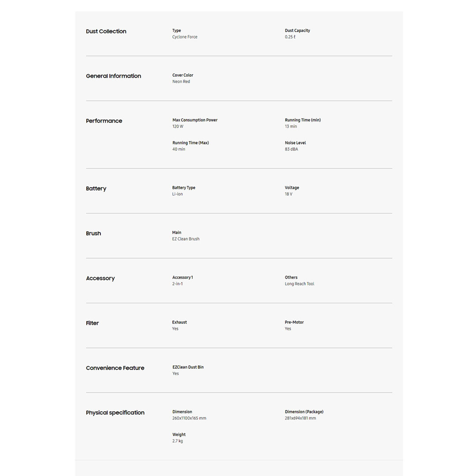Select the Performance section heading
This screenshot has width=476, height=476.
pyautogui.click(x=104, y=121)
